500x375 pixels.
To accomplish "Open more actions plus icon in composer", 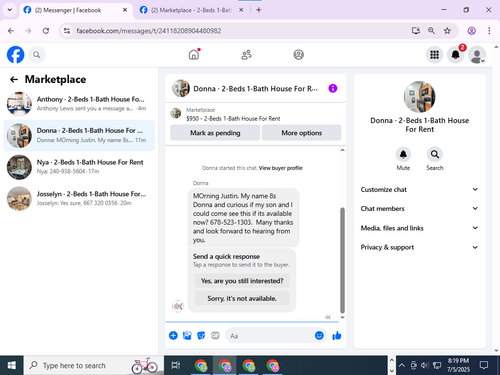I will coord(173,335).
